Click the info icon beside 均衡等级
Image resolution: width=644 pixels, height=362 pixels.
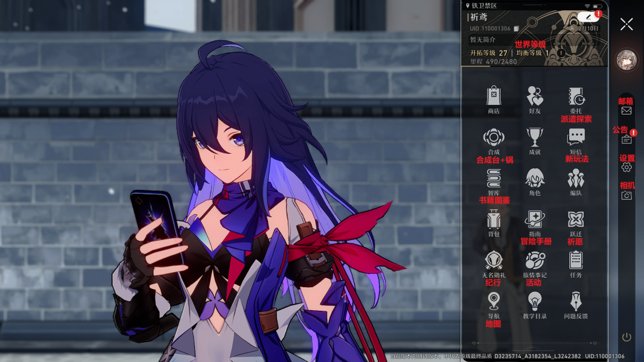coord(561,52)
